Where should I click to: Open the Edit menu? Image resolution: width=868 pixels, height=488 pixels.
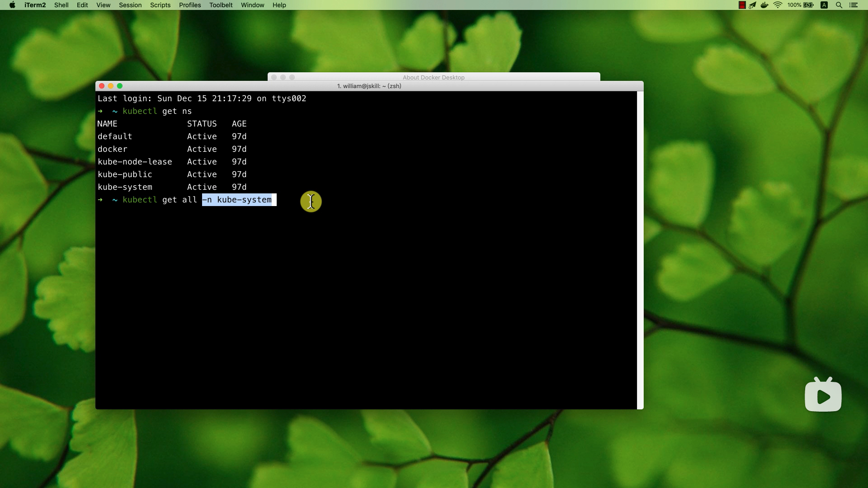[82, 5]
